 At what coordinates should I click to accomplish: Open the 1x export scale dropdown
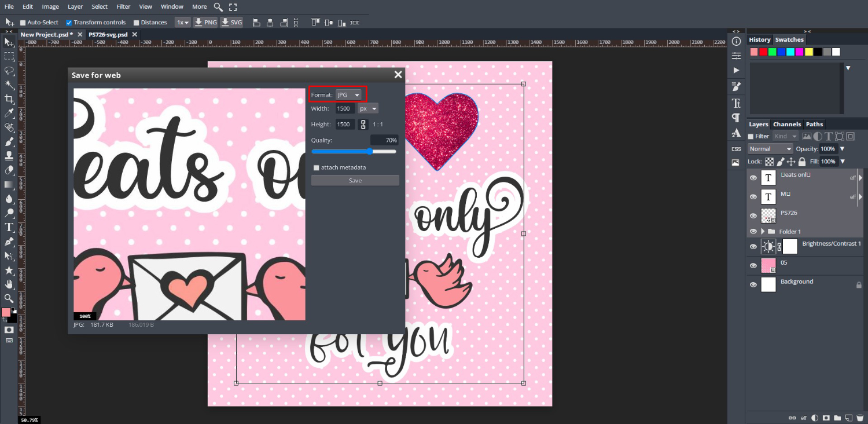(x=183, y=23)
